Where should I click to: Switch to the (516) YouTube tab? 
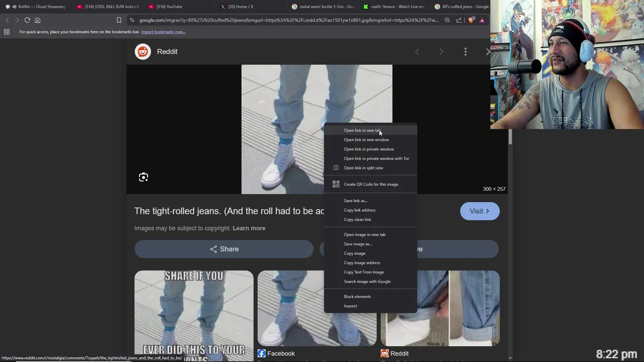(x=180, y=7)
